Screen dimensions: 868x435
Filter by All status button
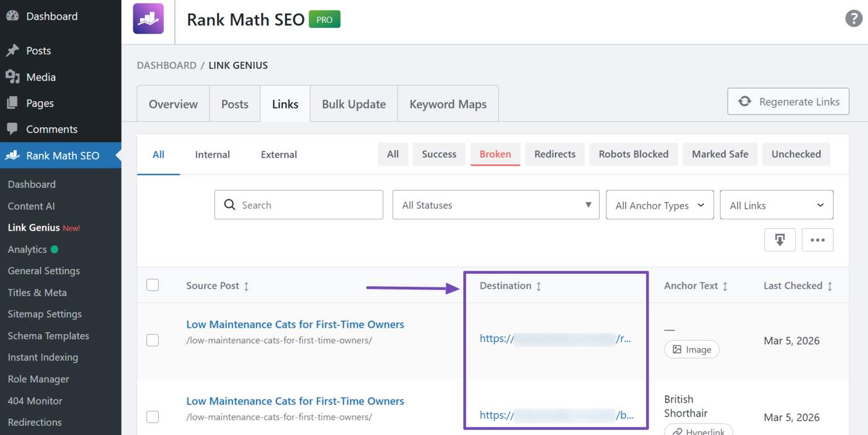tap(393, 154)
